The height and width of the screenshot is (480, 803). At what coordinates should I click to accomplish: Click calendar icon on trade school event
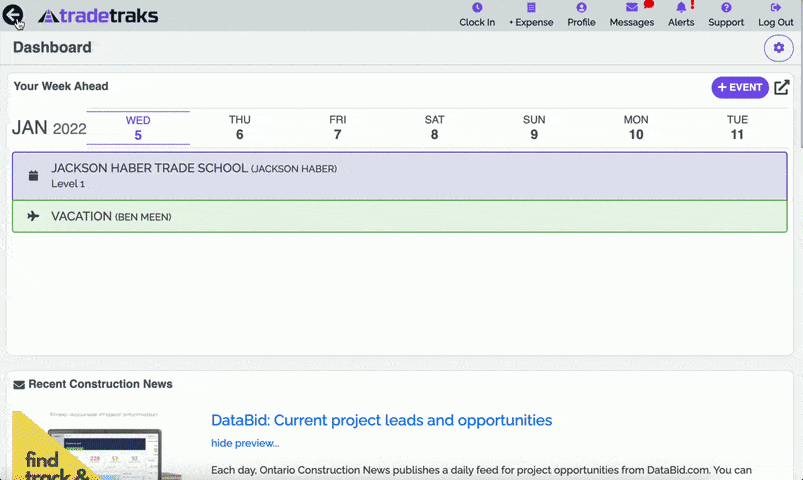click(33, 176)
